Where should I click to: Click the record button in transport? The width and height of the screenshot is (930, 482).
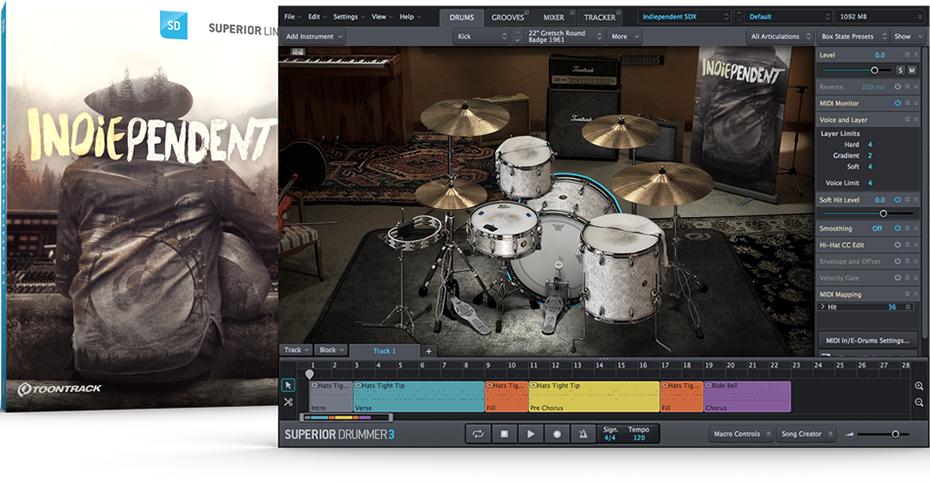(x=557, y=434)
